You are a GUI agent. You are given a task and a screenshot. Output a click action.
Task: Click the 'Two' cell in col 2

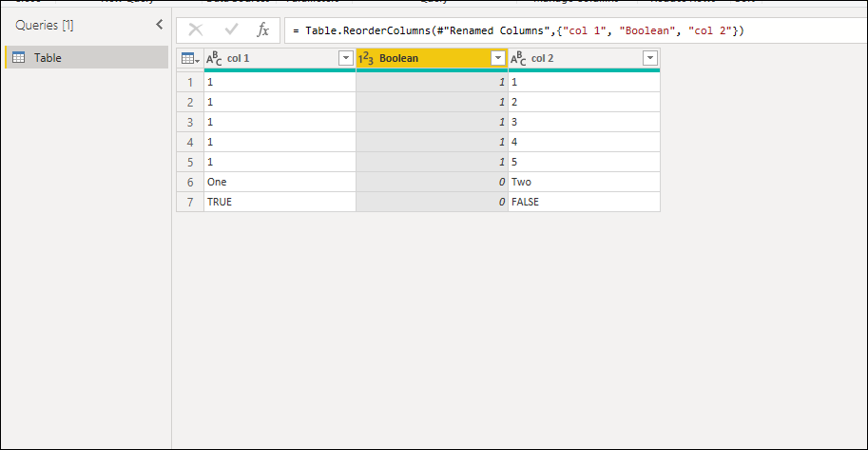point(584,182)
